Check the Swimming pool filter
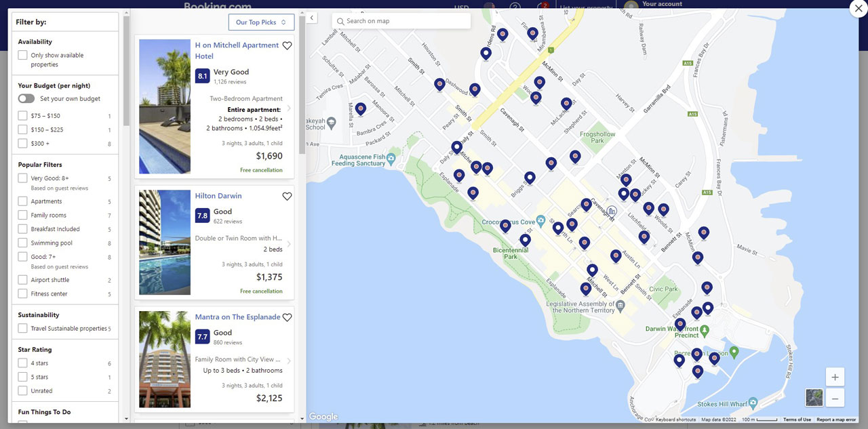This screenshot has height=429, width=868. [23, 243]
